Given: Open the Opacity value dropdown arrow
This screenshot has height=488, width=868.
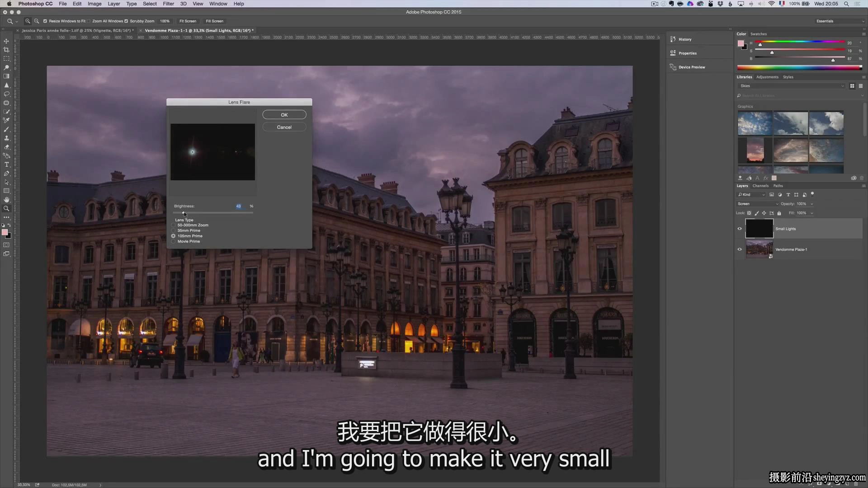Looking at the screenshot, I should point(812,204).
